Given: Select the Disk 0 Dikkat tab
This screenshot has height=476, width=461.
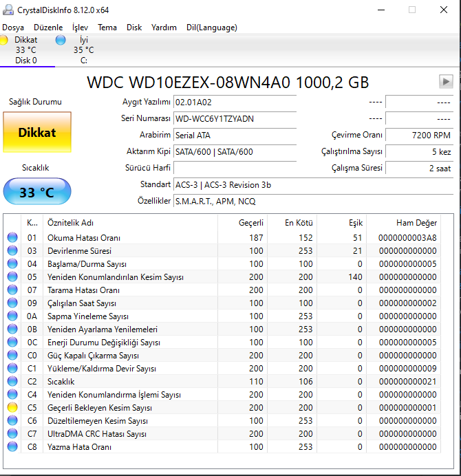Looking at the screenshot, I should (26, 50).
